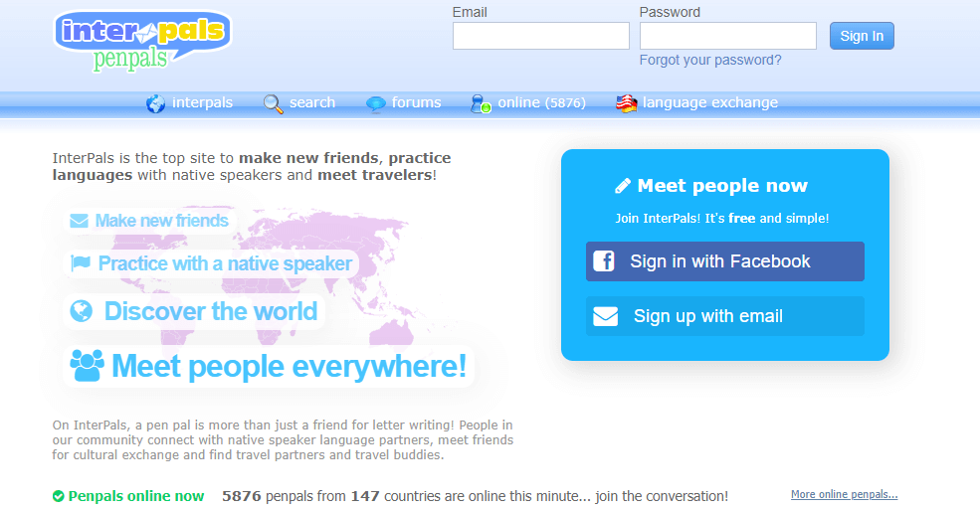Screen dimensions: 980x510
Task: Click Practice with a native speaker text
Action: [225, 263]
